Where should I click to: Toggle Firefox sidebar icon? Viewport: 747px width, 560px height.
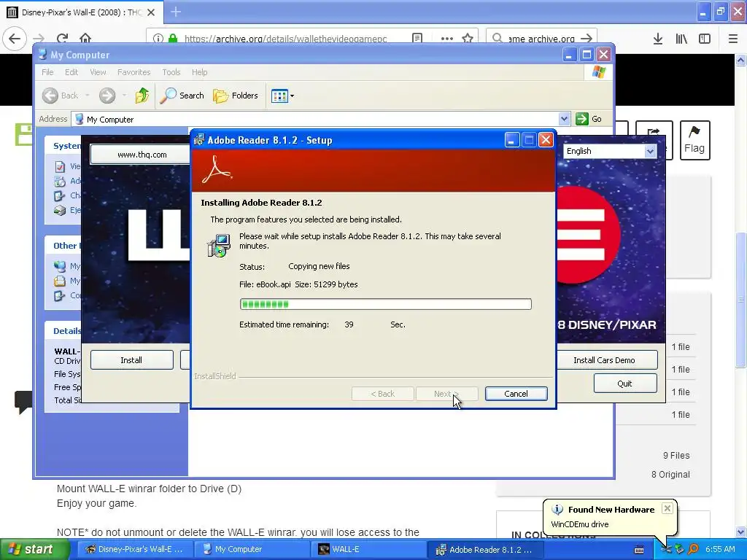705,39
